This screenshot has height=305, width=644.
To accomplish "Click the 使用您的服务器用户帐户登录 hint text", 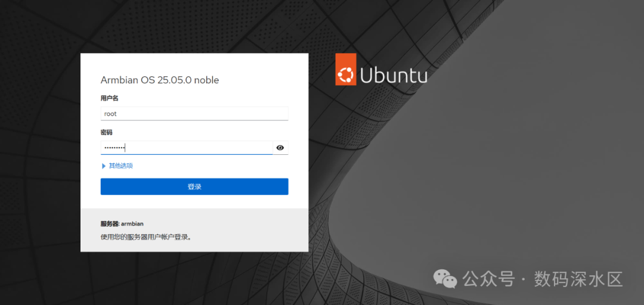I will [147, 237].
